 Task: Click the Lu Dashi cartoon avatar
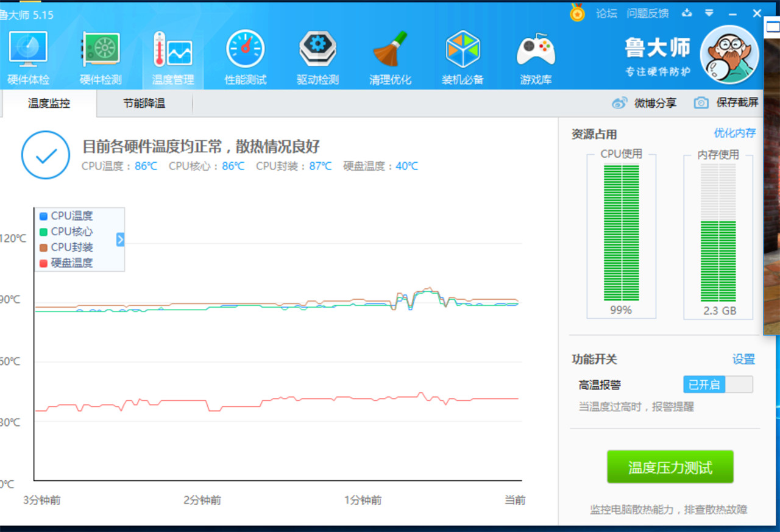click(729, 54)
